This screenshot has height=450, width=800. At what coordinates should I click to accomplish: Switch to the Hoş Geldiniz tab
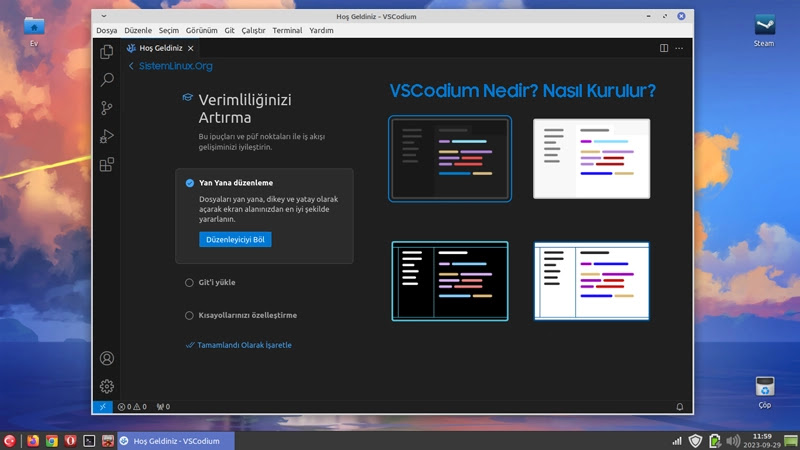160,48
